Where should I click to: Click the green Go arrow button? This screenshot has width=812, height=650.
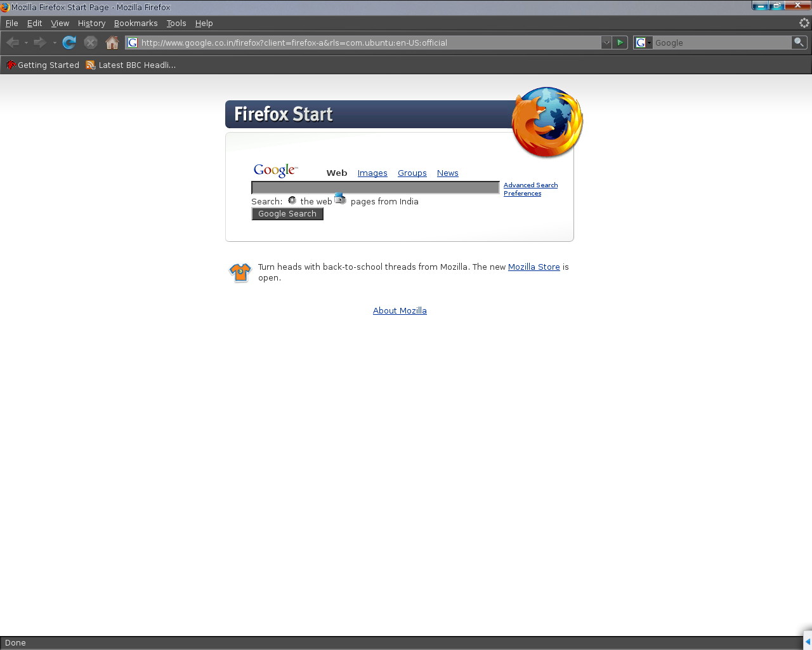click(620, 43)
